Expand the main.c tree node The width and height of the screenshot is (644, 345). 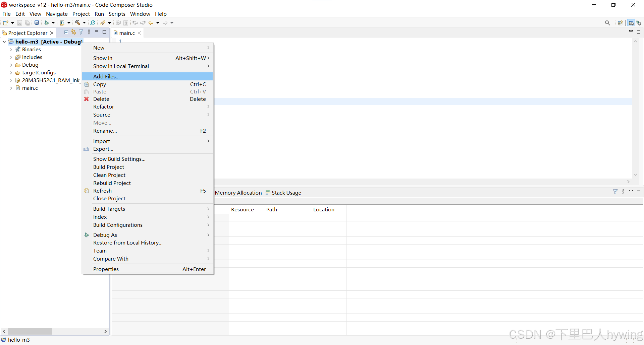tap(11, 88)
